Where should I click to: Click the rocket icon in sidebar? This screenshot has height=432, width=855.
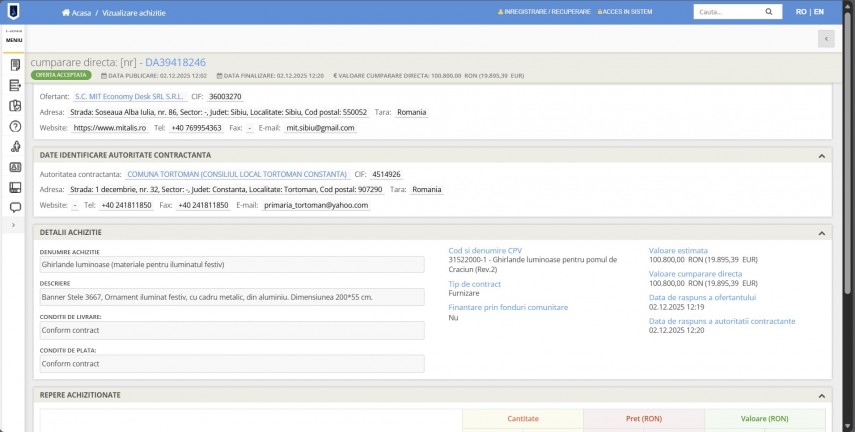click(15, 147)
